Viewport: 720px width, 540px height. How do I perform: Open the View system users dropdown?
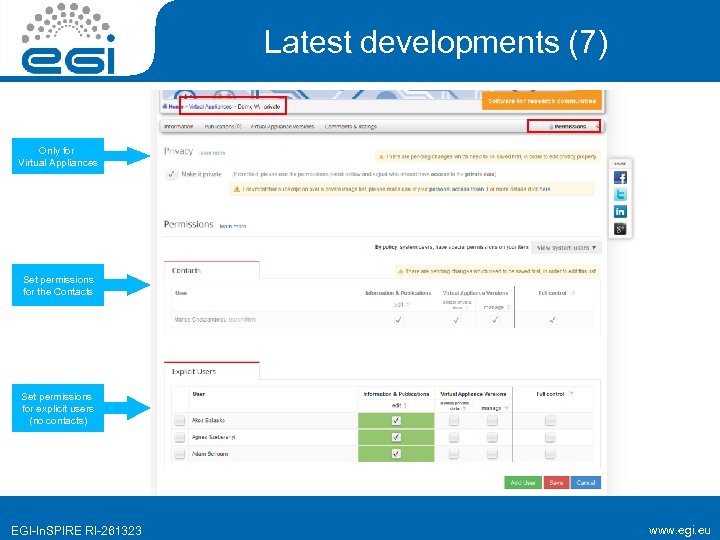click(x=566, y=248)
